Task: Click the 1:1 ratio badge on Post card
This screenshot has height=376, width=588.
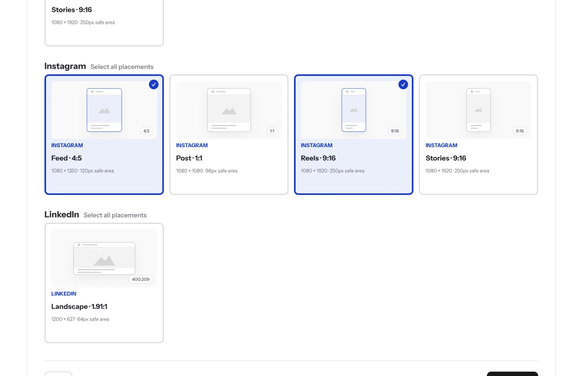Action: [x=272, y=131]
